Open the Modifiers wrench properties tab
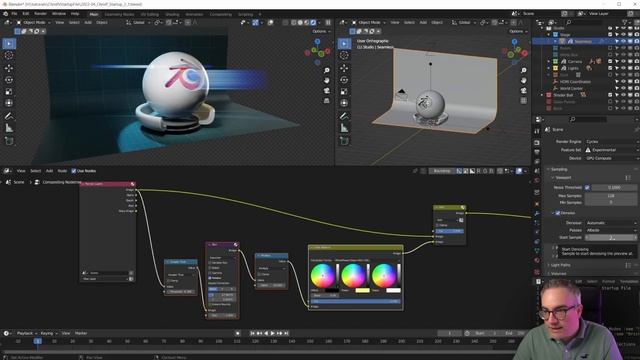The width and height of the screenshot is (640, 360). pos(537,213)
